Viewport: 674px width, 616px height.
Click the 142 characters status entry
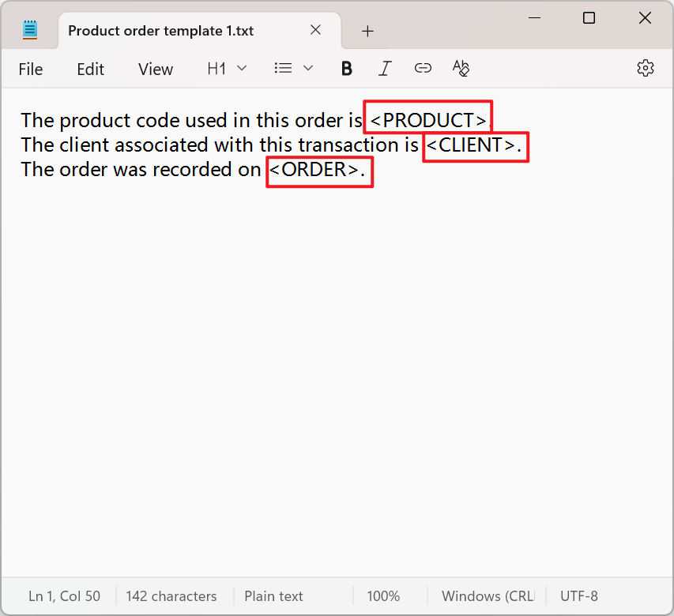point(171,595)
